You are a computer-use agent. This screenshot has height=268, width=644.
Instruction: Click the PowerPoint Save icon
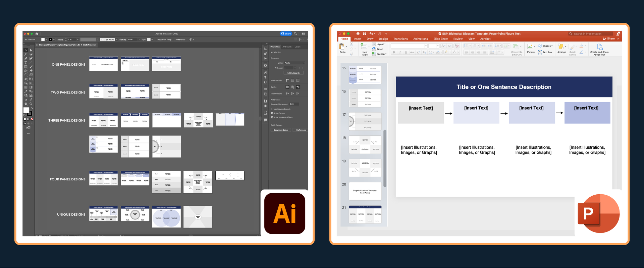tap(364, 33)
